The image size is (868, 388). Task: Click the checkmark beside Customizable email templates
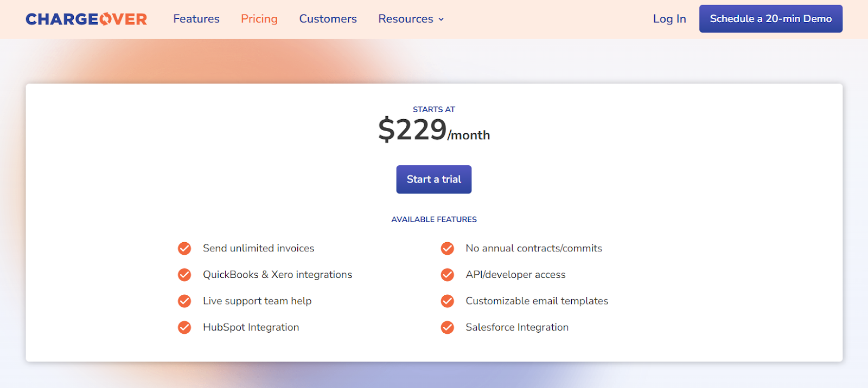(x=447, y=301)
